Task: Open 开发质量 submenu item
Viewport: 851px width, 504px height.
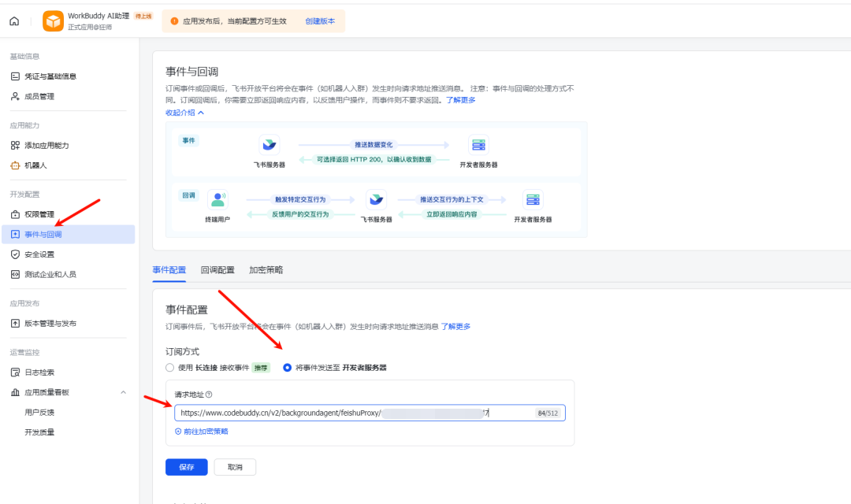Action: [39, 432]
